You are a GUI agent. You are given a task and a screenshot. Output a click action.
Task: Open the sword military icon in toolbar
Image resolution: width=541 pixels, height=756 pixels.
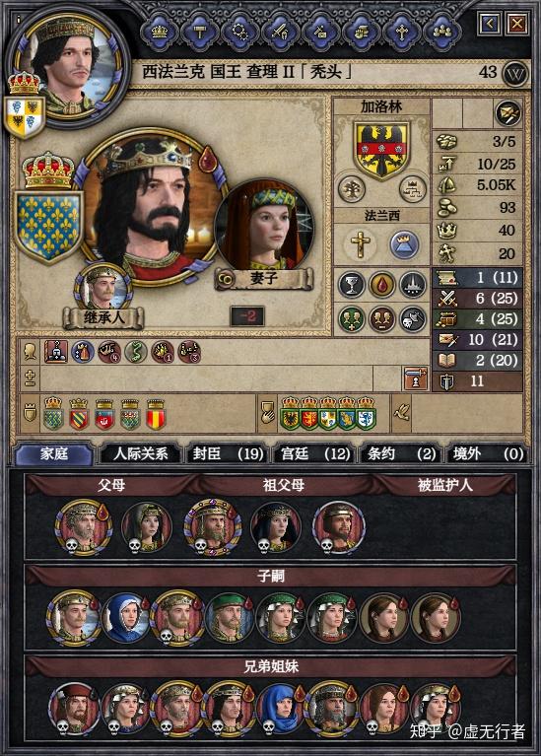pos(280,32)
